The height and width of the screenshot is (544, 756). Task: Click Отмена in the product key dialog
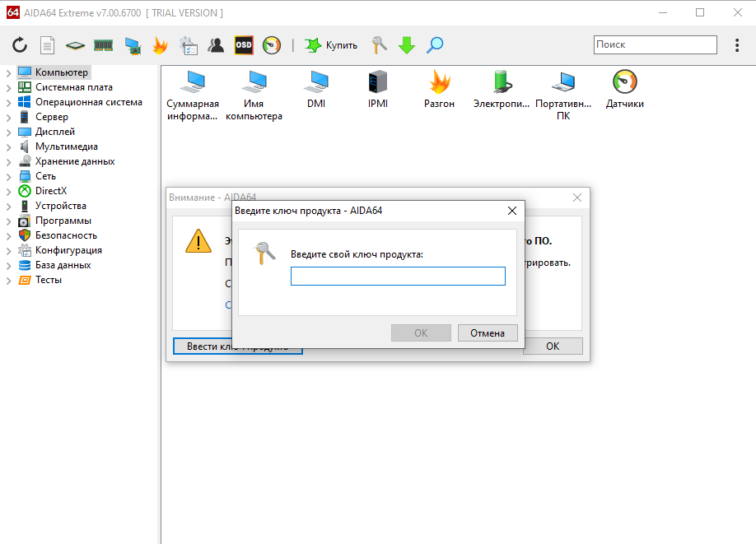[488, 333]
